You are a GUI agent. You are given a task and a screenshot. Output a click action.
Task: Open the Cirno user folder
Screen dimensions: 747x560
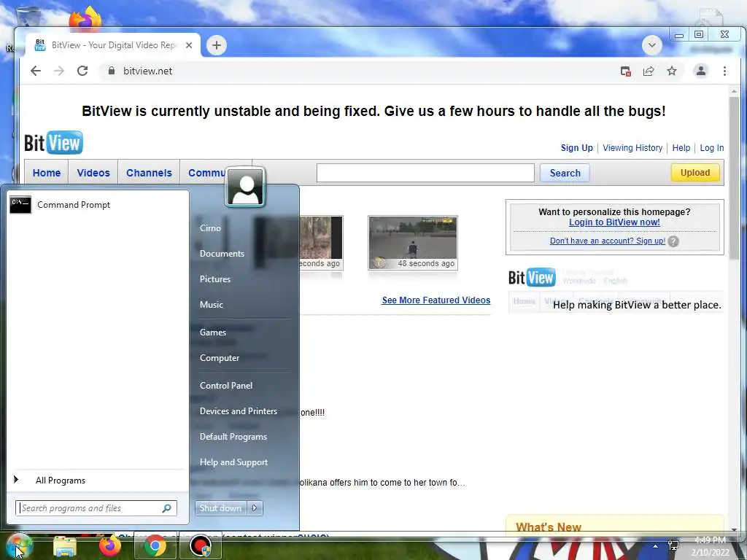[210, 228]
